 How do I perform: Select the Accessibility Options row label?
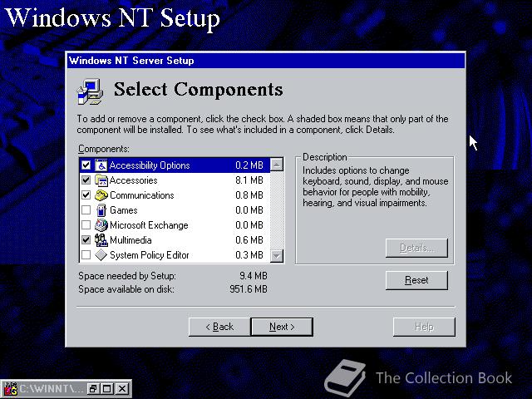150,165
